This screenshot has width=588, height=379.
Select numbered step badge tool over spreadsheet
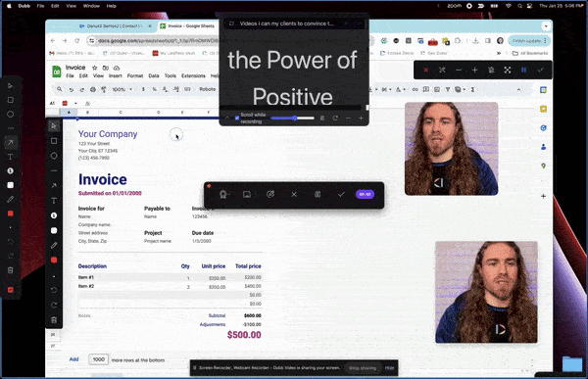[x=54, y=215]
